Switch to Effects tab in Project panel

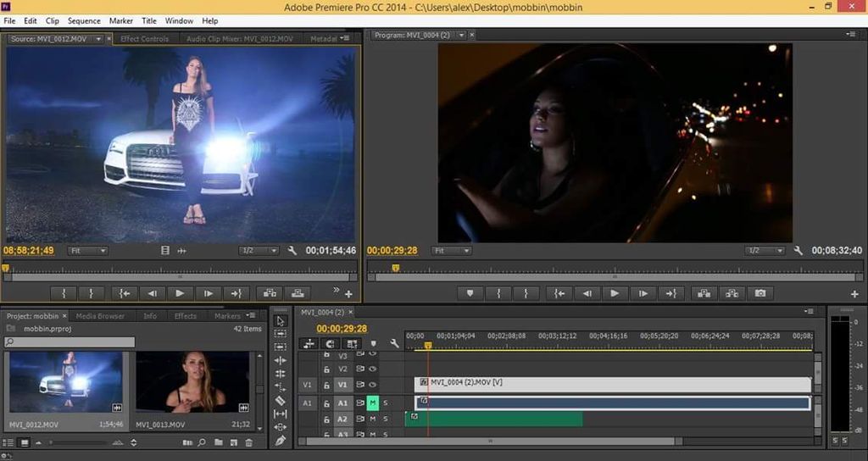[186, 316]
